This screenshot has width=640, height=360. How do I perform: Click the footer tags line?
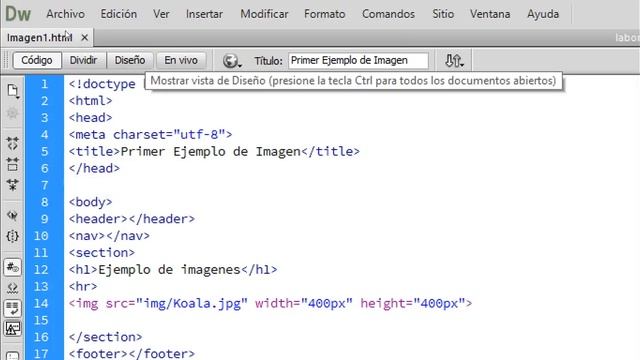point(132,353)
